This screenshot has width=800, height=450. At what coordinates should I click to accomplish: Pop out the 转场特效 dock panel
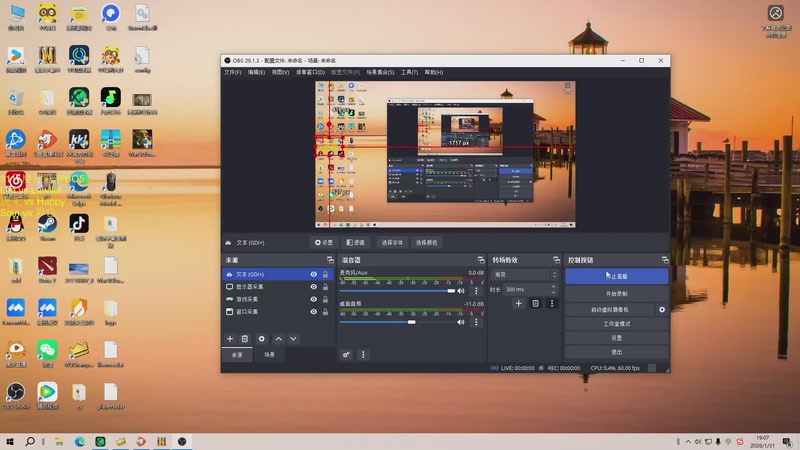pos(556,260)
